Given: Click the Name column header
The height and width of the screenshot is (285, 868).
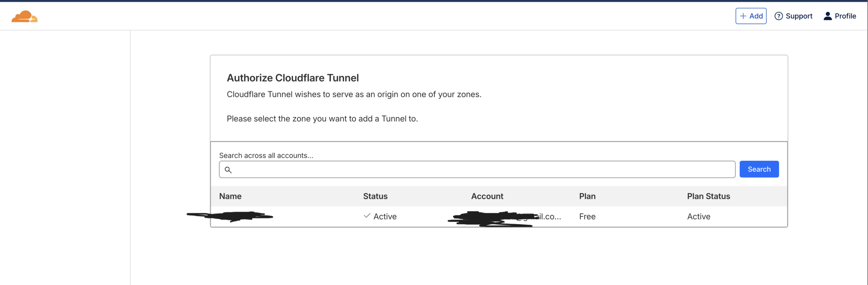Looking at the screenshot, I should point(230,196).
